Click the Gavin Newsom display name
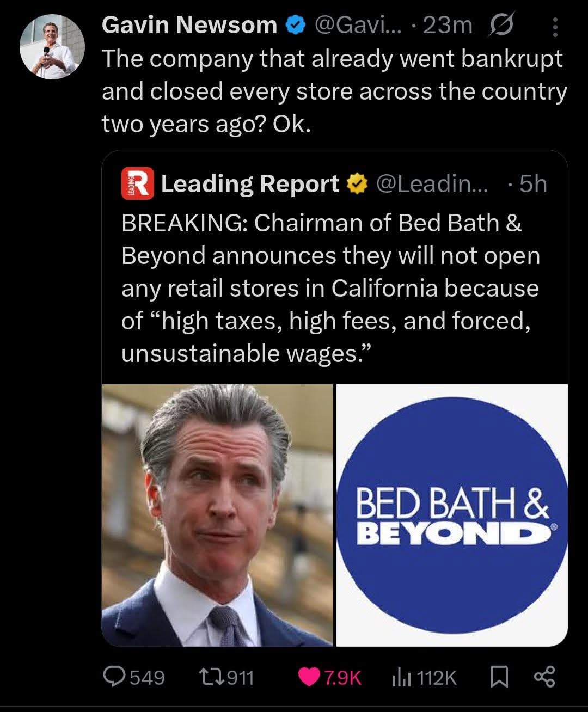 189,25
